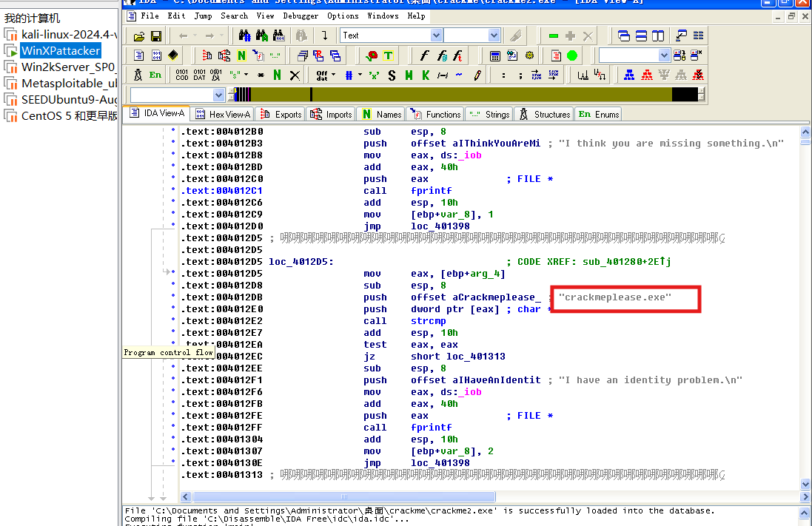
Task: Click the 0101 COD convert-to-code icon
Action: coord(182,75)
